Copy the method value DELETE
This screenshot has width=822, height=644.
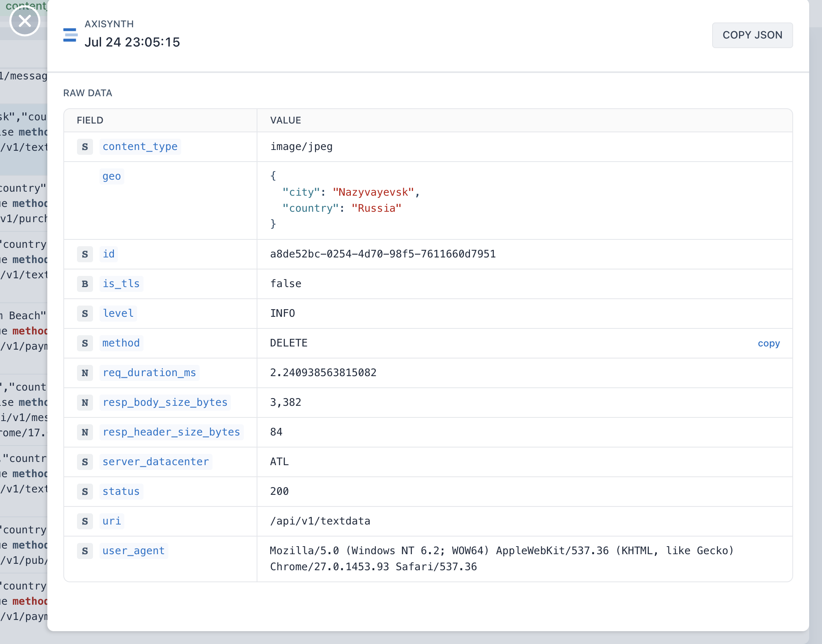click(768, 343)
